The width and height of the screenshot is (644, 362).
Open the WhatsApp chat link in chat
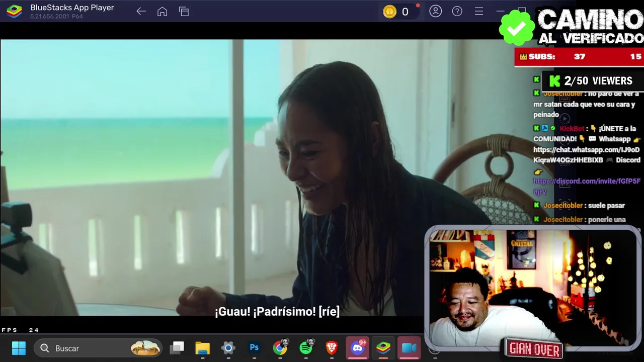point(586,155)
